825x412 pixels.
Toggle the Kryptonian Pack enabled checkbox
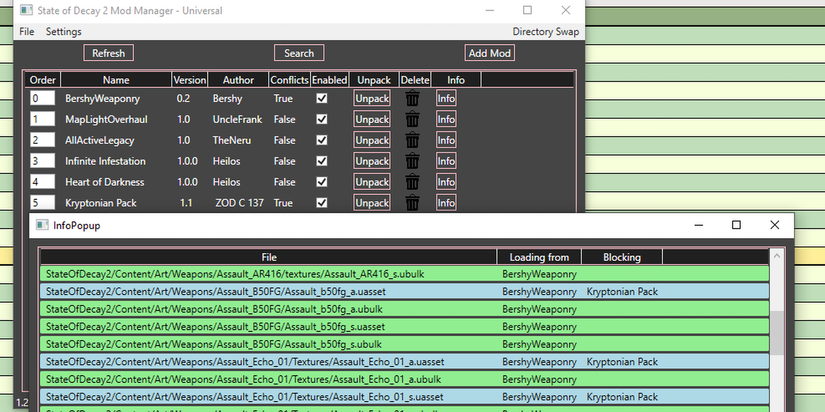[x=322, y=203]
